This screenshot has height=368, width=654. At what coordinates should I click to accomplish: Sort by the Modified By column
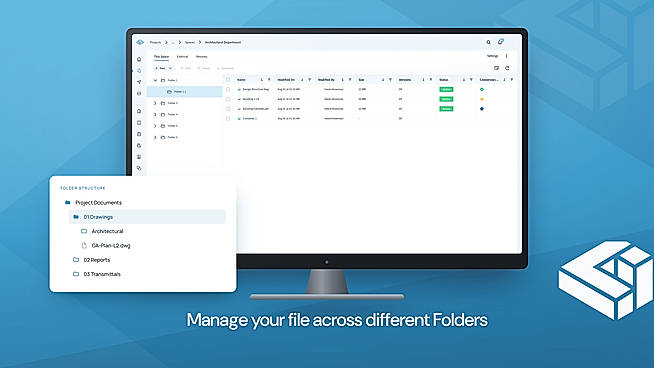[x=342, y=80]
